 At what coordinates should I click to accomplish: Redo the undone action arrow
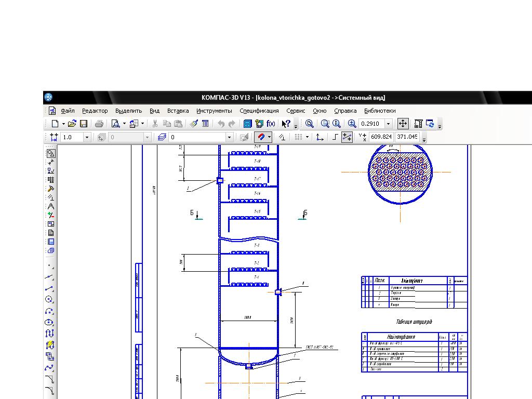(x=232, y=124)
